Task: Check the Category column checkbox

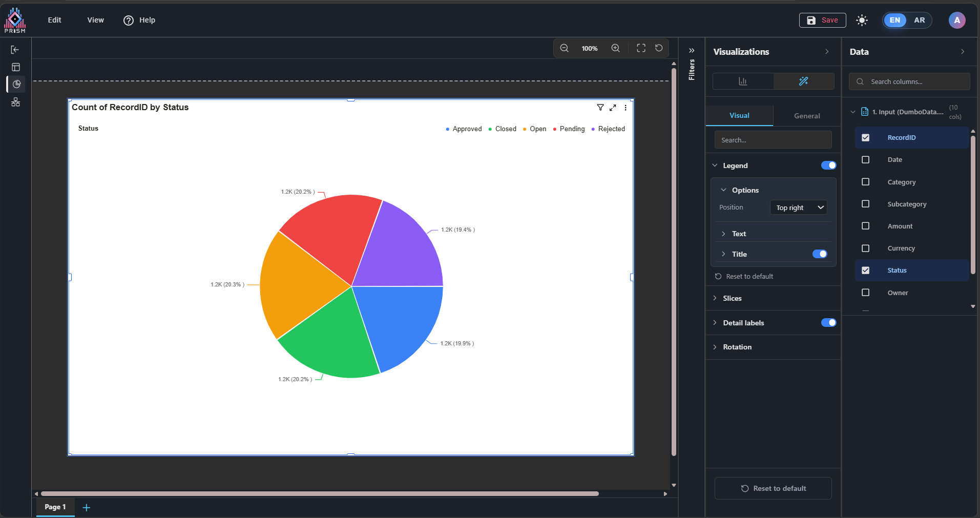Action: [x=865, y=182]
